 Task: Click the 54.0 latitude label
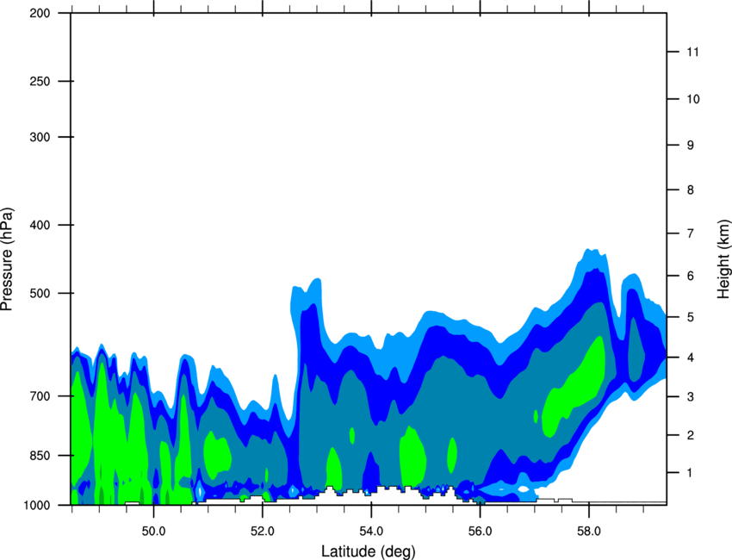(x=371, y=532)
